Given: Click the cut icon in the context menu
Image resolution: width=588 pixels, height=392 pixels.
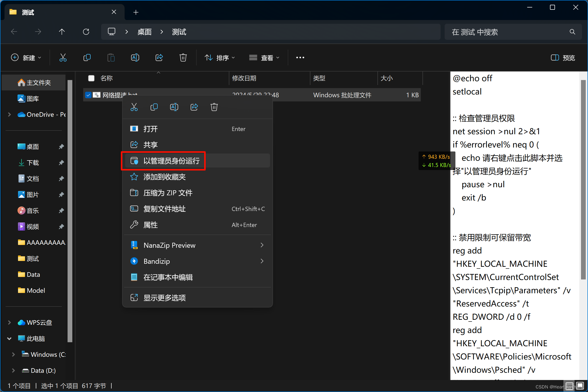Looking at the screenshot, I should 134,107.
